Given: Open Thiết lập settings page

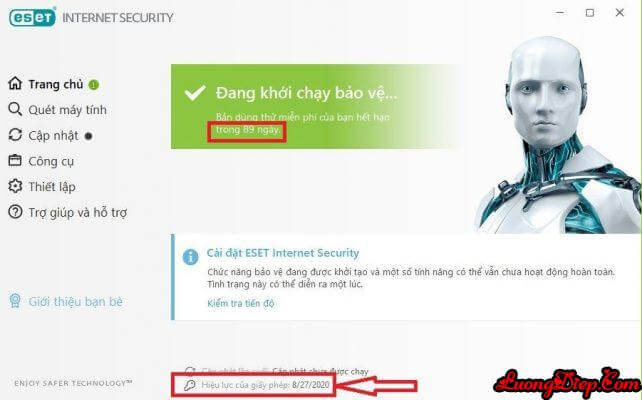Looking at the screenshot, I should 52,187.
